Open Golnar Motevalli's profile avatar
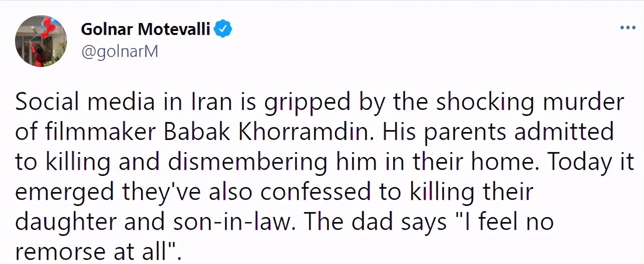Image resolution: width=644 pixels, height=264 pixels. [42, 41]
